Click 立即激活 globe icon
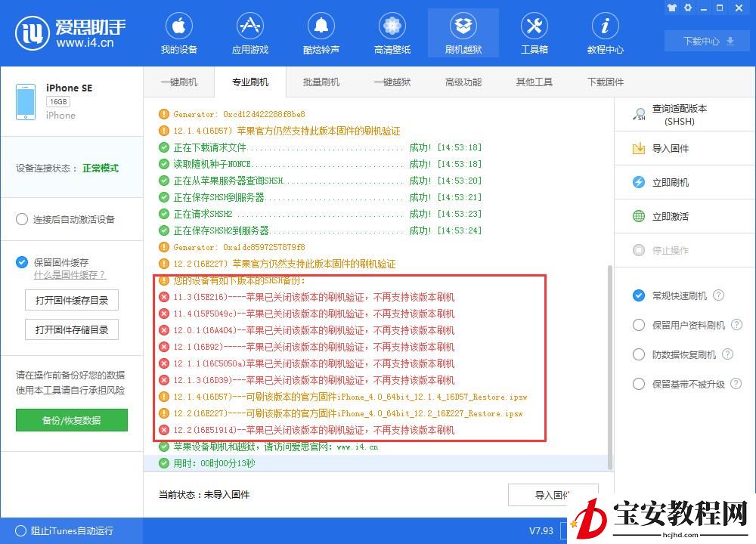 [639, 216]
